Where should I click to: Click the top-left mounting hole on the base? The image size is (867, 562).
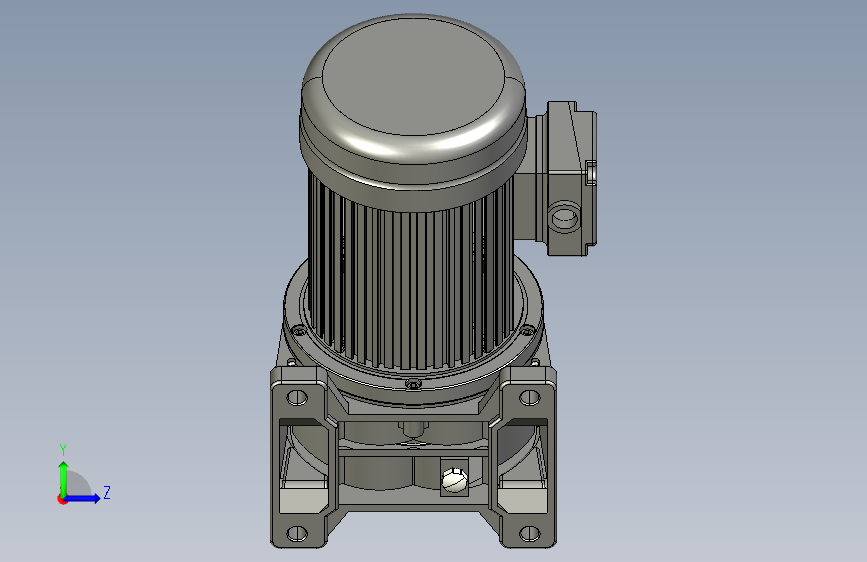297,397
